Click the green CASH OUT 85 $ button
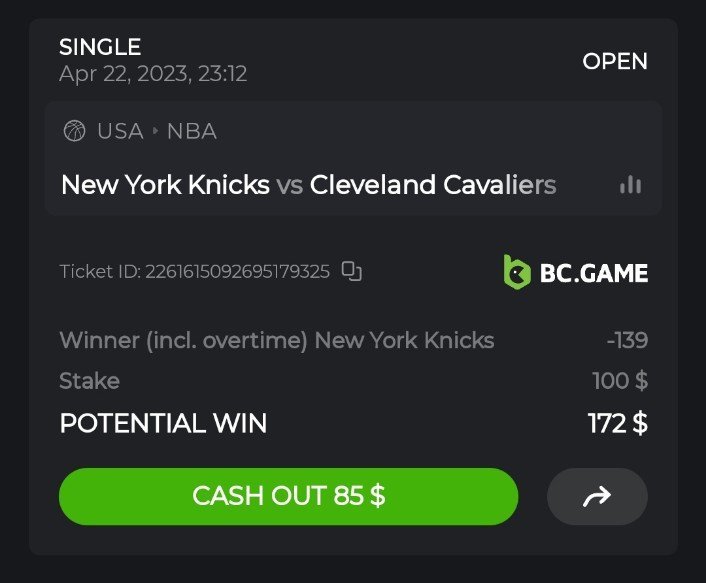706x583 pixels. (288, 496)
